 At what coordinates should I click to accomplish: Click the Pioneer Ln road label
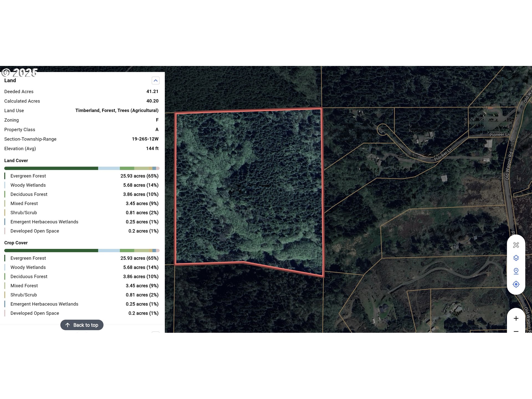499,135
